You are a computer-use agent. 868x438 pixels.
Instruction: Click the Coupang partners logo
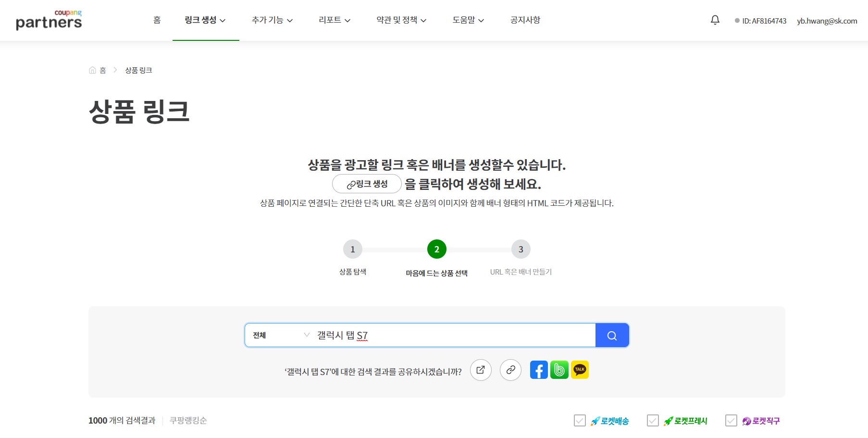point(49,20)
